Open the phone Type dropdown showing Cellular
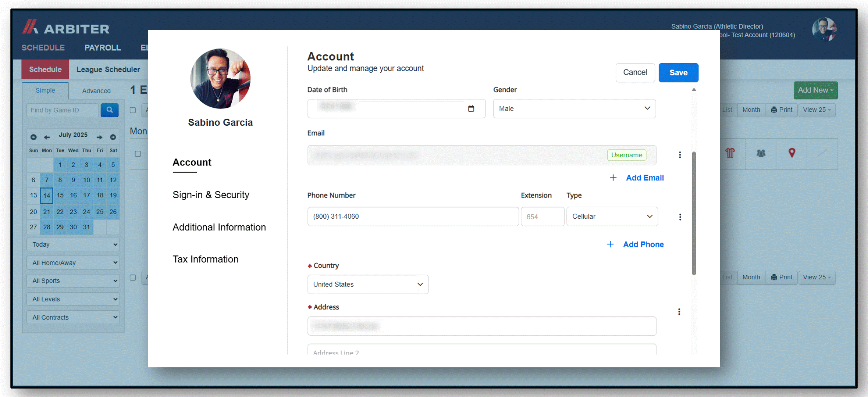The height and width of the screenshot is (397, 868). click(612, 217)
